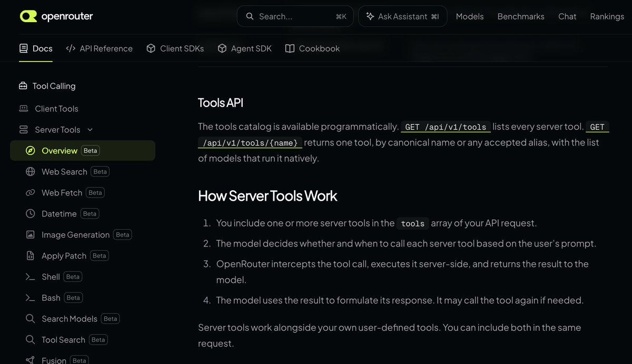
Task: Click the laptop icon beside Client Tools
Action: [23, 109]
